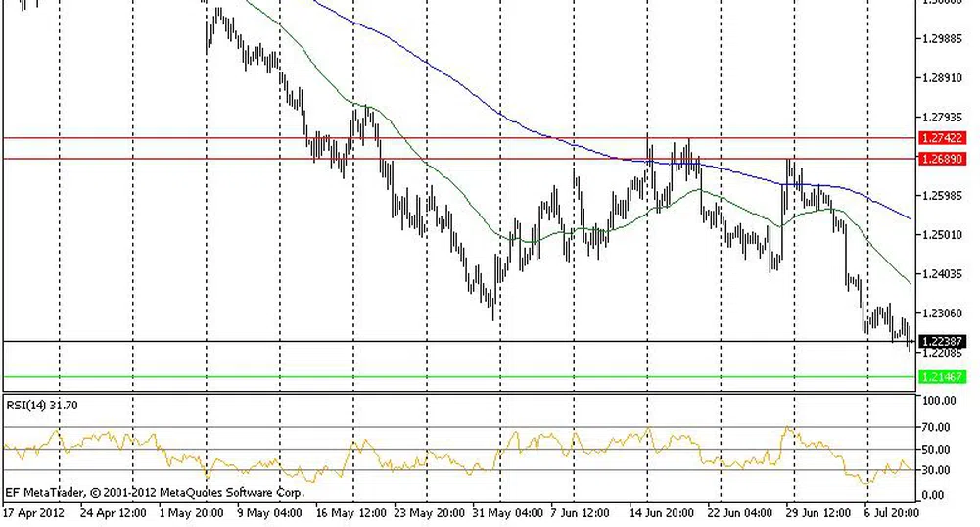
Task: Click the black 1.22387 current price tag
Action: click(943, 341)
